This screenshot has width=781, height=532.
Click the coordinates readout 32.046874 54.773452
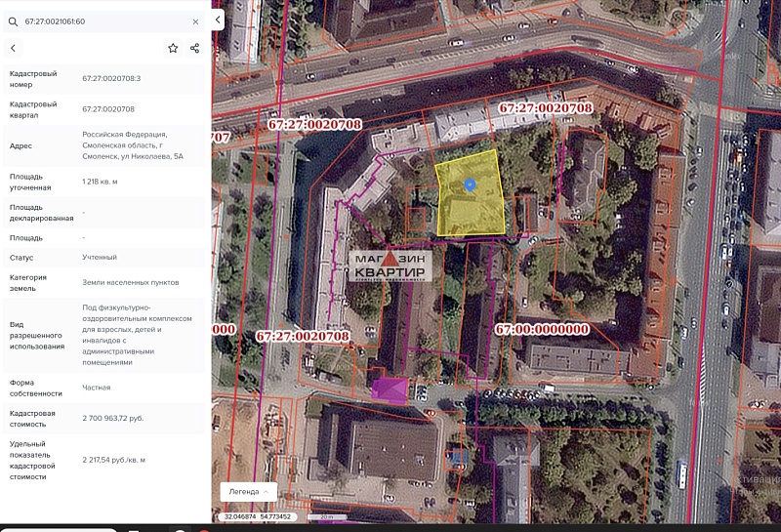258,516
